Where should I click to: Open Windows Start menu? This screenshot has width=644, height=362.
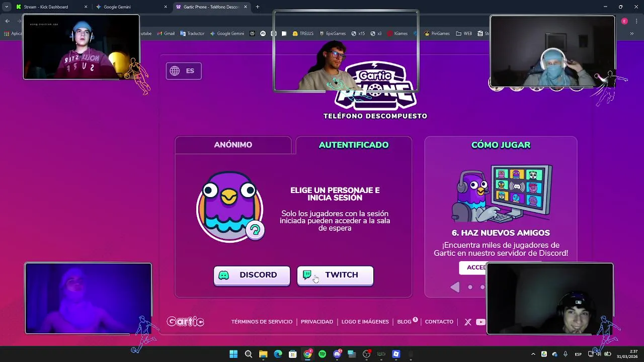click(x=233, y=354)
